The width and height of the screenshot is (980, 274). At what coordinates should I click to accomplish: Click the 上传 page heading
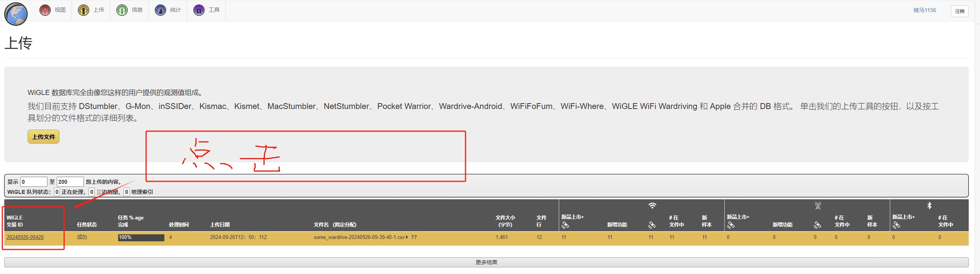point(18,43)
